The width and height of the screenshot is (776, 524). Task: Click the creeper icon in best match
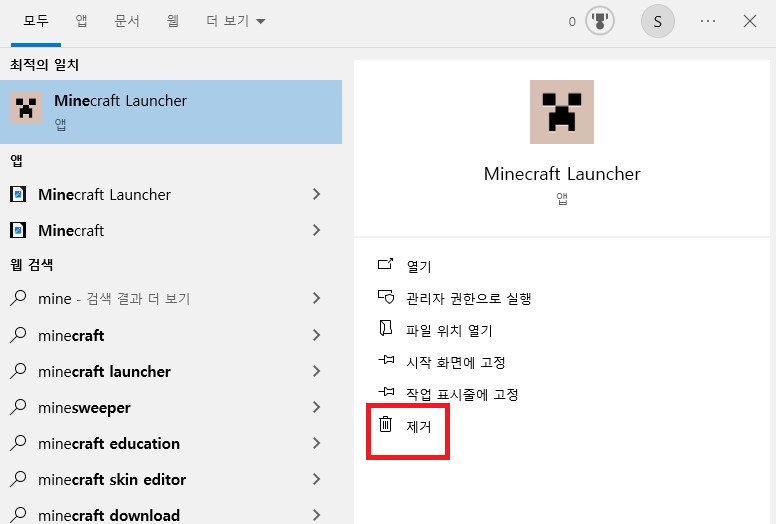point(26,108)
